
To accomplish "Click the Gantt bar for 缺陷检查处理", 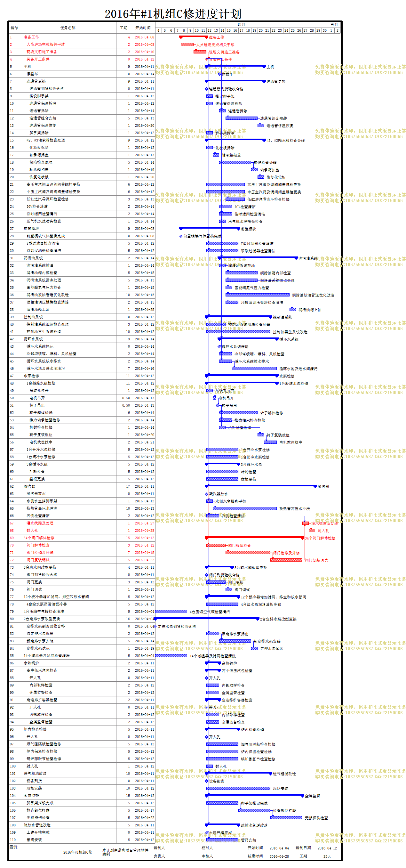I will click(235, 162).
